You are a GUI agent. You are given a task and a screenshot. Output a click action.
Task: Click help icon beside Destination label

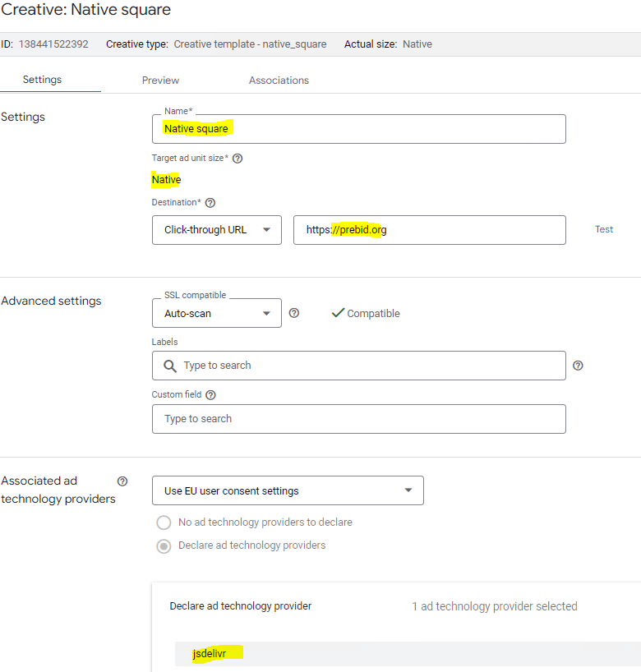210,203
